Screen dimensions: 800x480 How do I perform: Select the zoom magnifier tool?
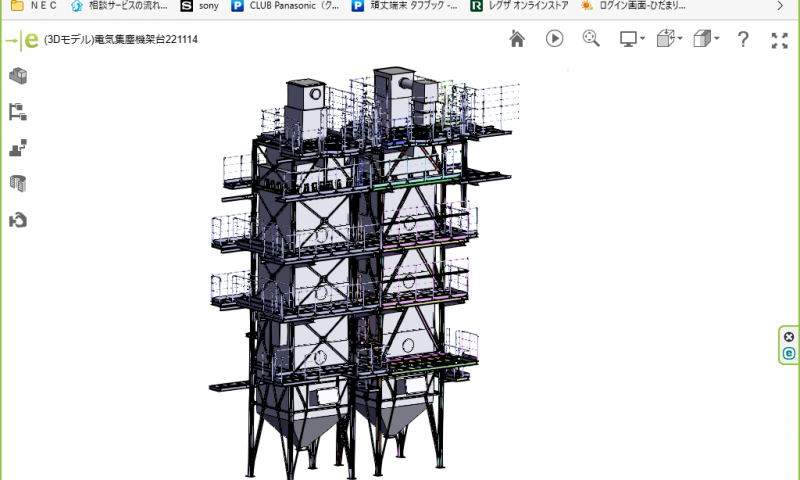(591, 39)
